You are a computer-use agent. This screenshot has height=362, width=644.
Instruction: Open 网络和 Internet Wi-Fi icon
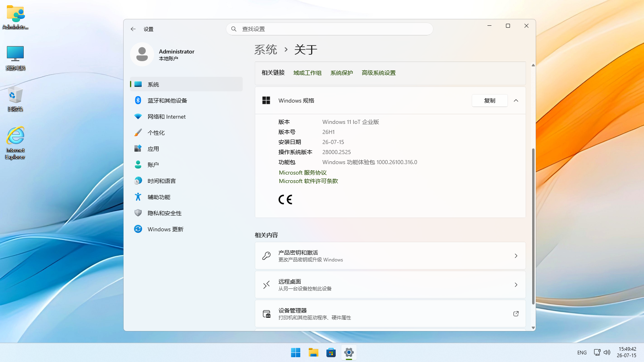point(138,116)
